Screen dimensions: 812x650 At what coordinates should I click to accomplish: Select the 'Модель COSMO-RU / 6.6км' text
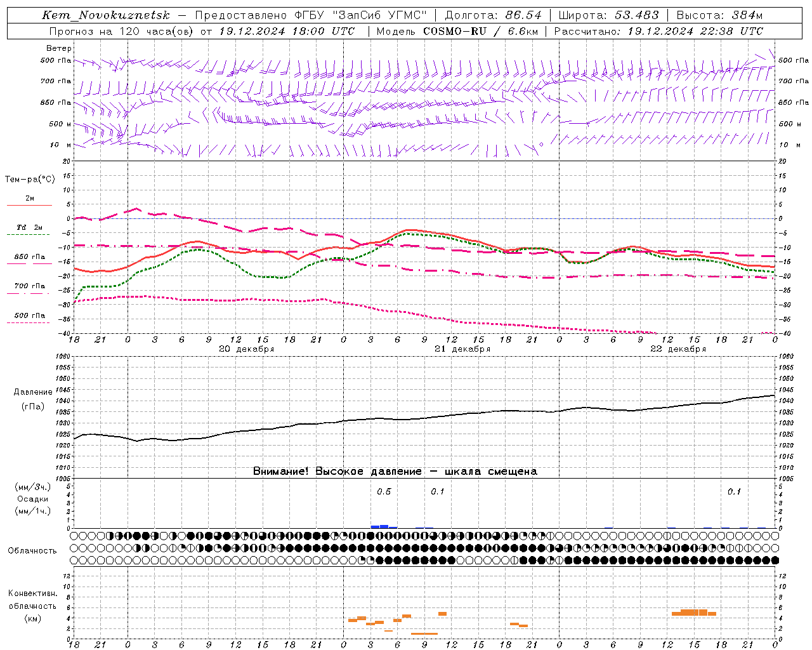click(457, 31)
